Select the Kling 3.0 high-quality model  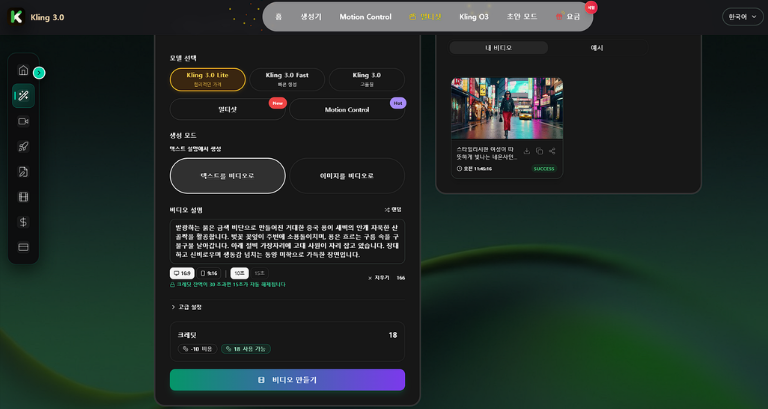pos(367,79)
